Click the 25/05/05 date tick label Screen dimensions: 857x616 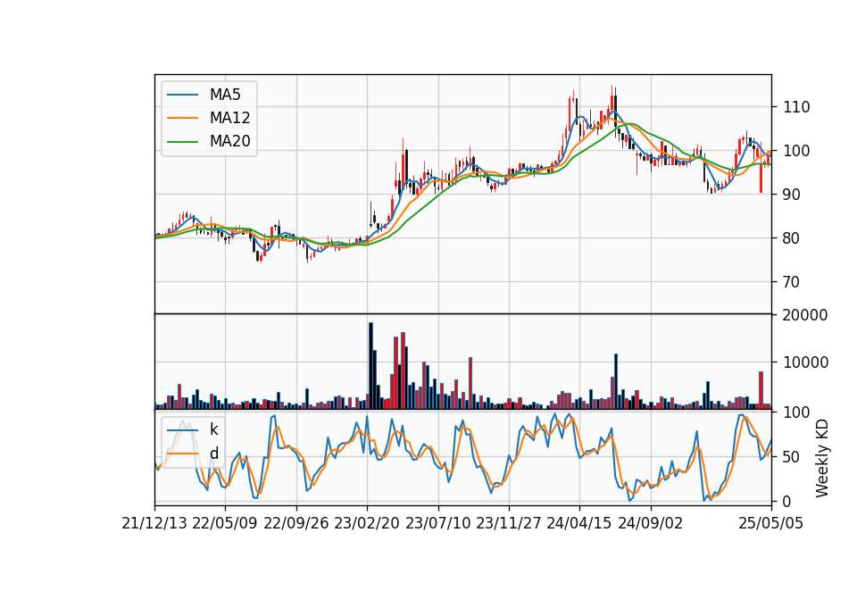pyautogui.click(x=771, y=523)
